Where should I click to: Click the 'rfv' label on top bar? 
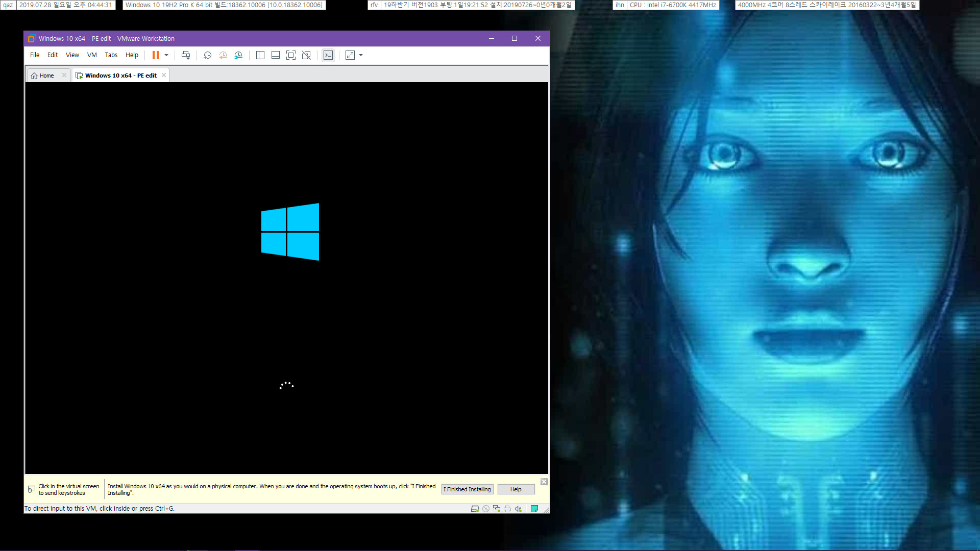[x=374, y=5]
